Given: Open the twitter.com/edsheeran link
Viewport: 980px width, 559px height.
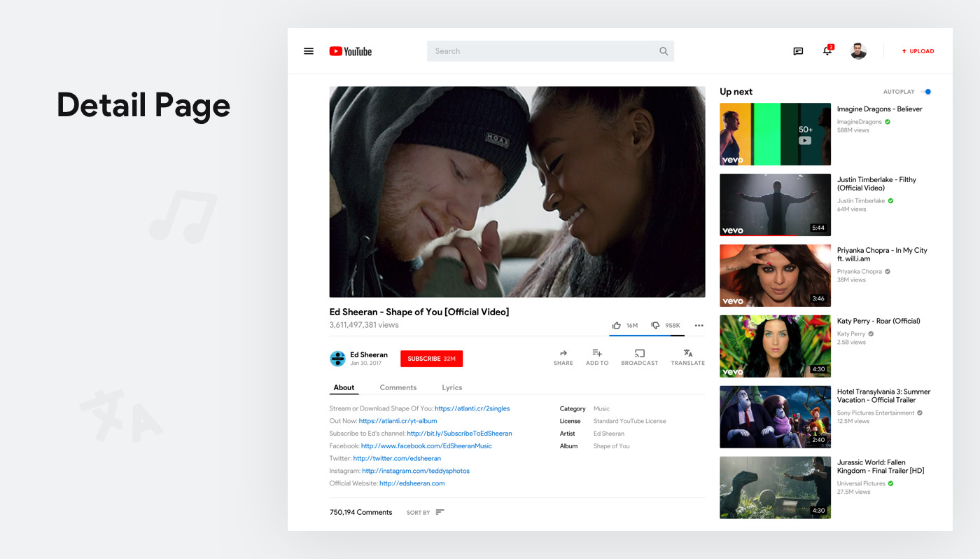Looking at the screenshot, I should tap(397, 459).
